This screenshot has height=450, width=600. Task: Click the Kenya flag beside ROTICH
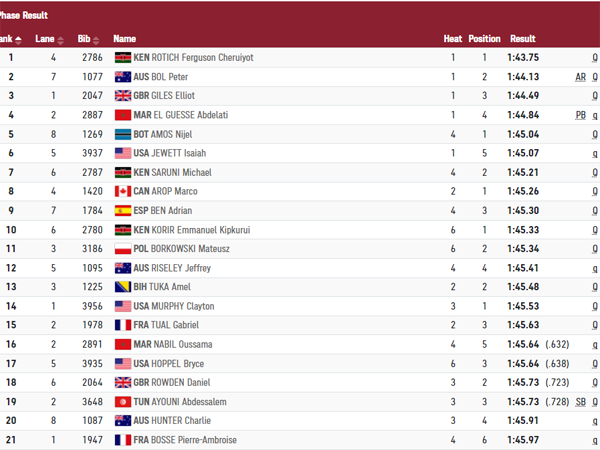pos(124,58)
